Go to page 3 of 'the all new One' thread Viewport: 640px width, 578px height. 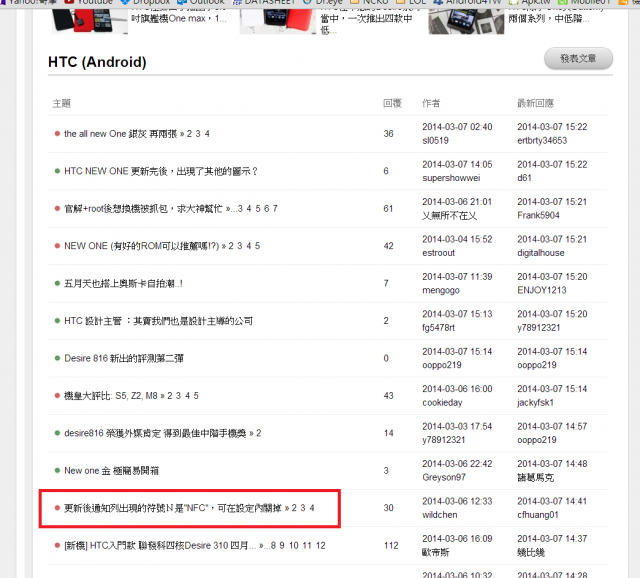(198, 134)
